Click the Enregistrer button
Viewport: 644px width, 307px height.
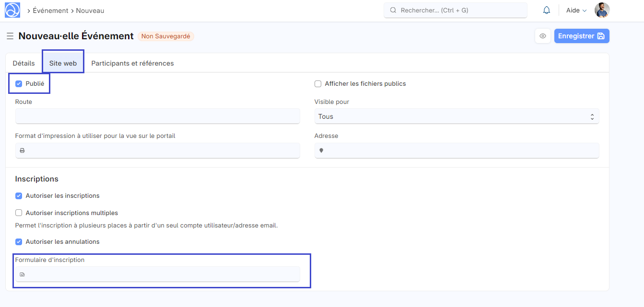pos(581,35)
